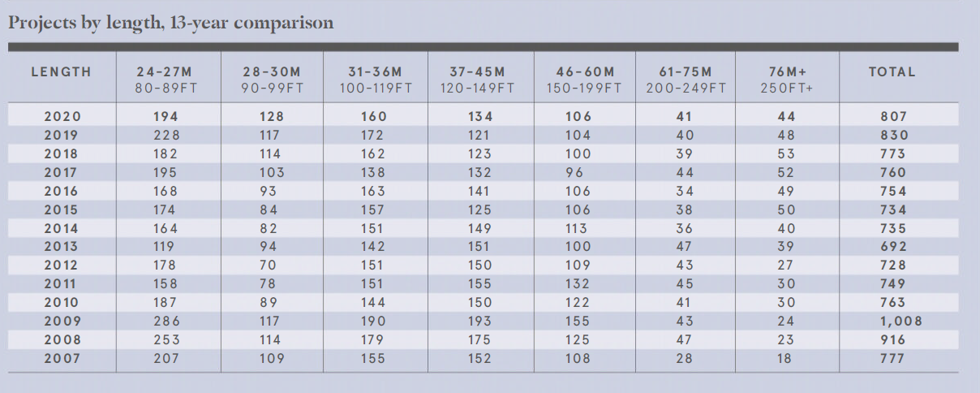
Task: Select the 193 cell under 37-45M
Action: [479, 321]
